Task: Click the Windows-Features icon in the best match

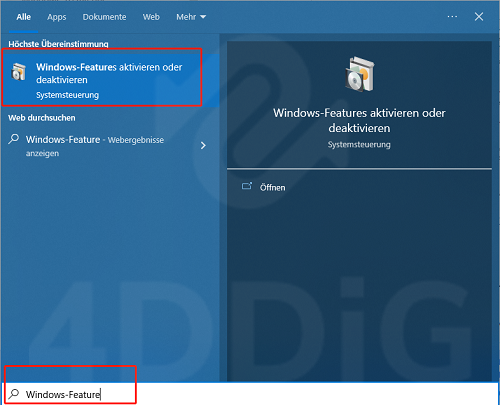Action: pos(19,72)
